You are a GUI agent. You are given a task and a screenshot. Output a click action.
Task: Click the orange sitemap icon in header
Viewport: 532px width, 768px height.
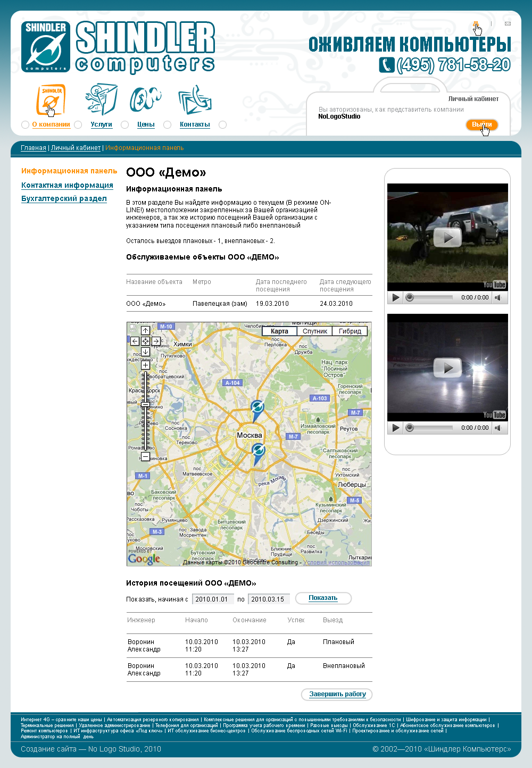point(476,23)
